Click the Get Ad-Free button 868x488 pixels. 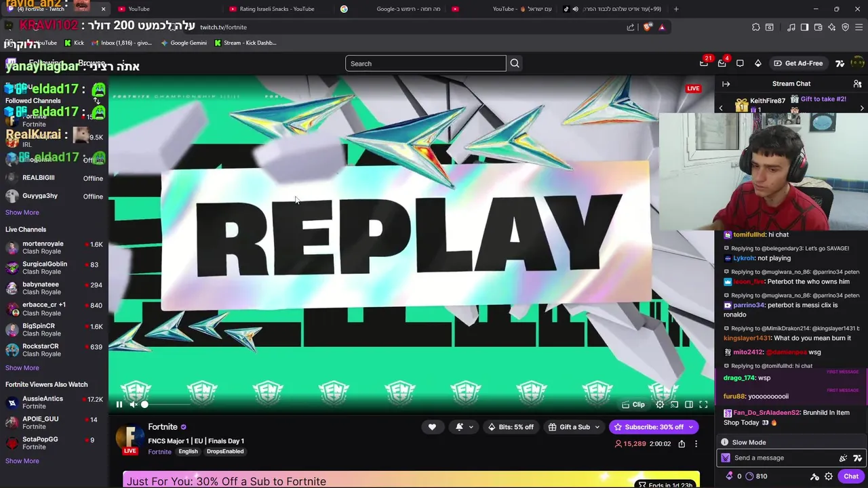798,63
